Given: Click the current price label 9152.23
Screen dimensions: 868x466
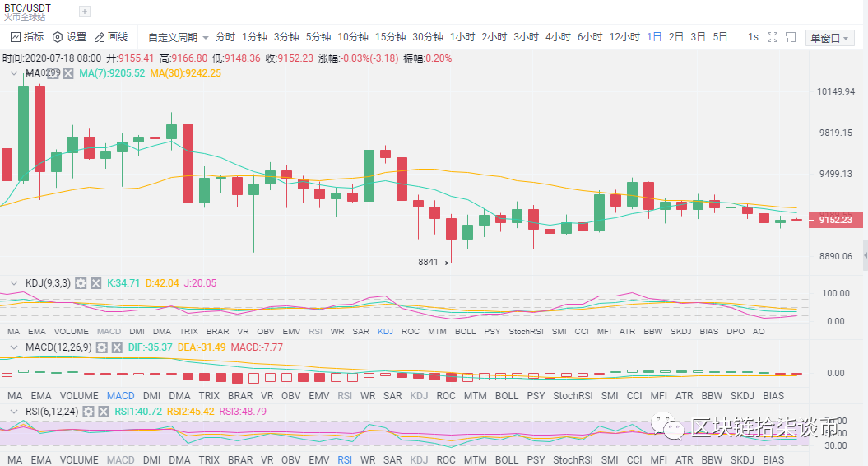Looking at the screenshot, I should tap(836, 220).
